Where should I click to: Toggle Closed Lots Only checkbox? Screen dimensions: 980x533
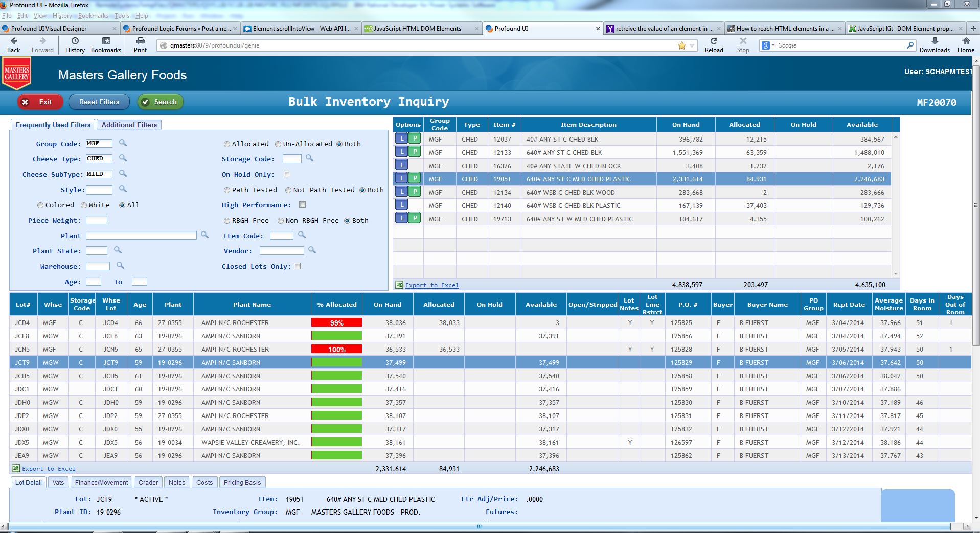(298, 266)
